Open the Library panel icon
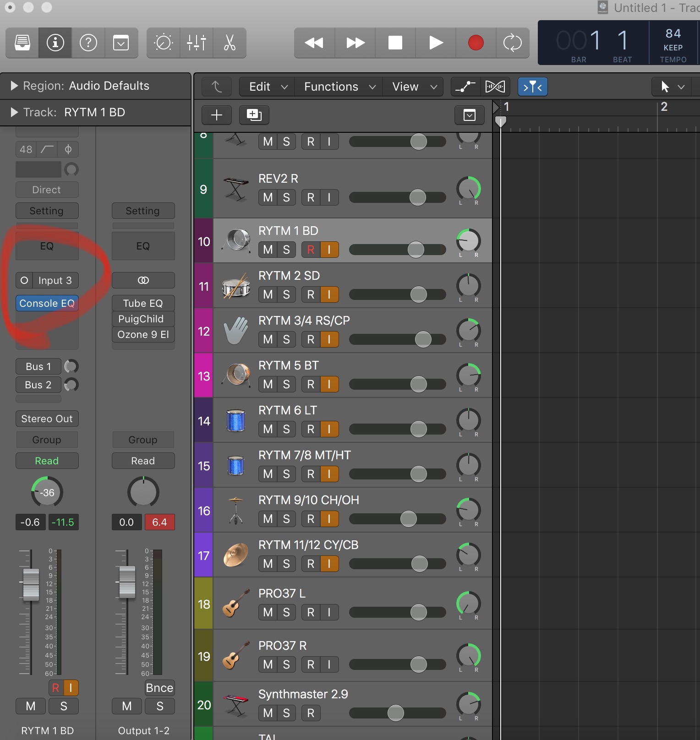This screenshot has width=700, height=740. [x=22, y=43]
